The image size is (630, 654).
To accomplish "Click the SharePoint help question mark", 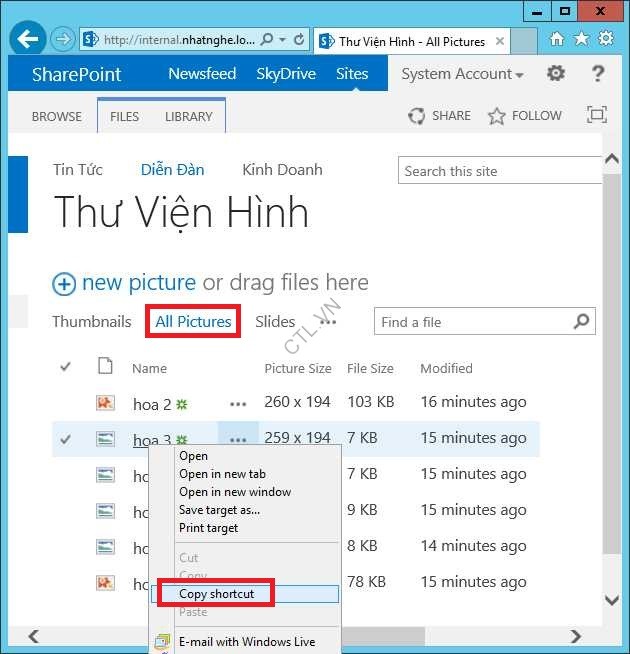I will [x=598, y=74].
